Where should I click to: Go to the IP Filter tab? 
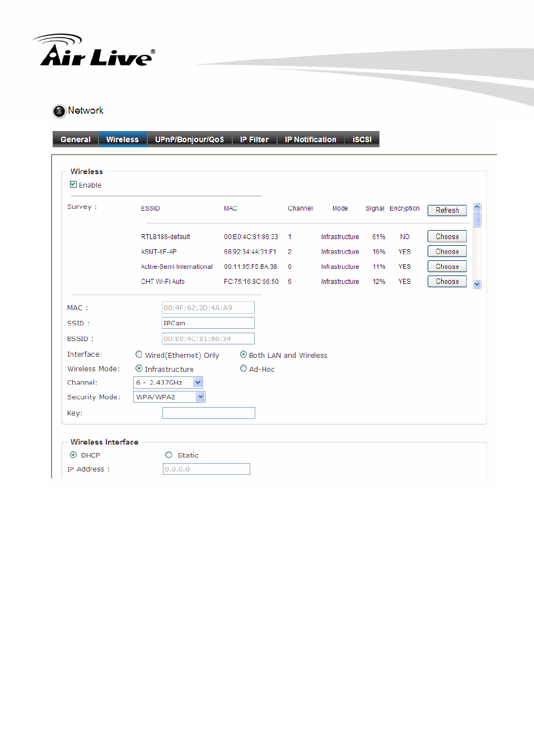(255, 139)
